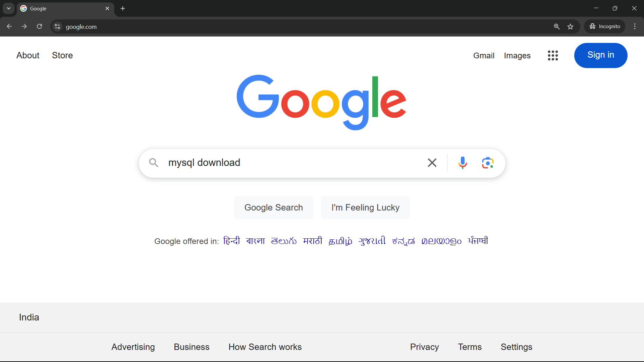Bookmark this tab with the star icon
This screenshot has width=644, height=362.
571,26
